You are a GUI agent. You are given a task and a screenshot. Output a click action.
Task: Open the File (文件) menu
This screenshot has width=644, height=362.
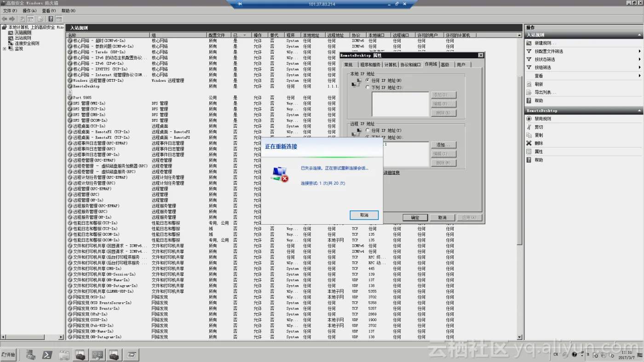(10, 11)
